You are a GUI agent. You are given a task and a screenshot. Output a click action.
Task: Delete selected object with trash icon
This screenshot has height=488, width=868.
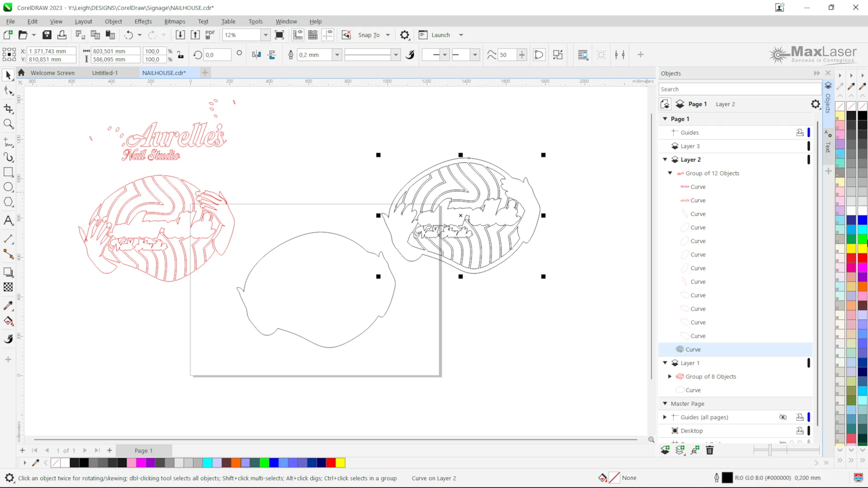click(x=710, y=450)
